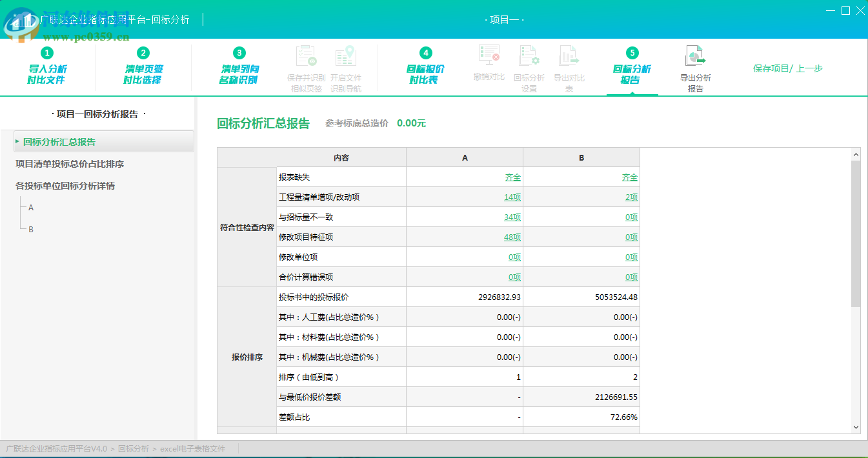This screenshot has height=458, width=868.
Task: Open the 14项 link under column A
Action: click(512, 197)
